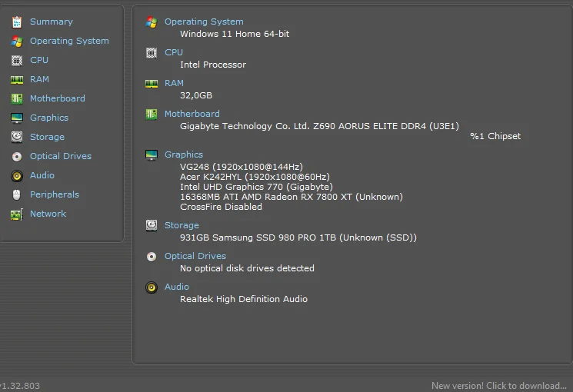
Task: Click the CPU icon in summary panel
Action: (x=152, y=53)
